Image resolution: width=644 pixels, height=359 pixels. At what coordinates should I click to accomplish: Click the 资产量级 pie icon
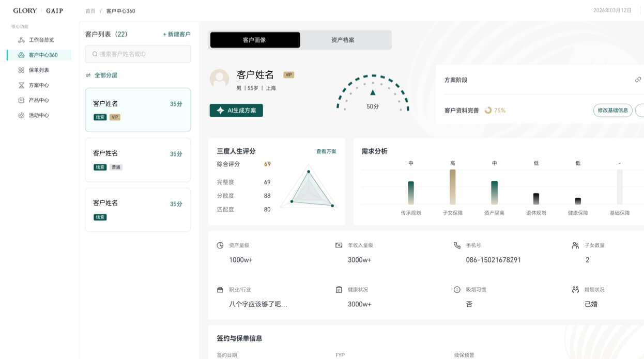220,245
